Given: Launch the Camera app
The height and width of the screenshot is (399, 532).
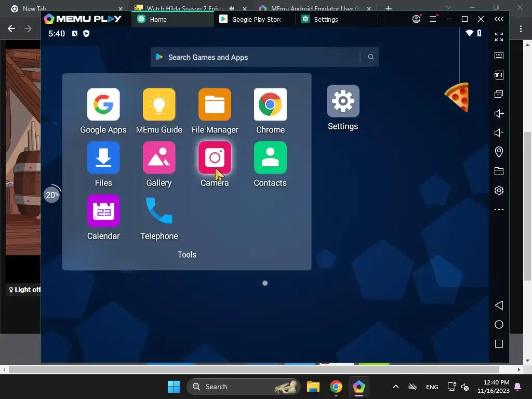Looking at the screenshot, I should pos(215,158).
